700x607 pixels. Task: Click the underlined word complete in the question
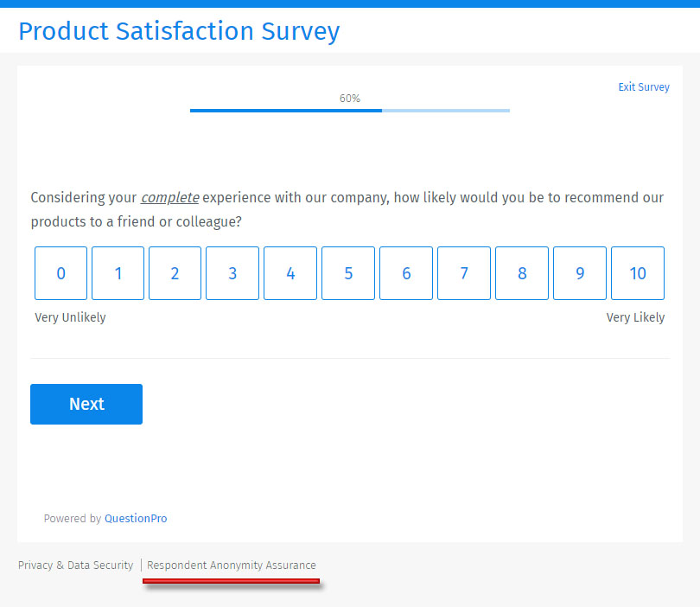(x=169, y=197)
